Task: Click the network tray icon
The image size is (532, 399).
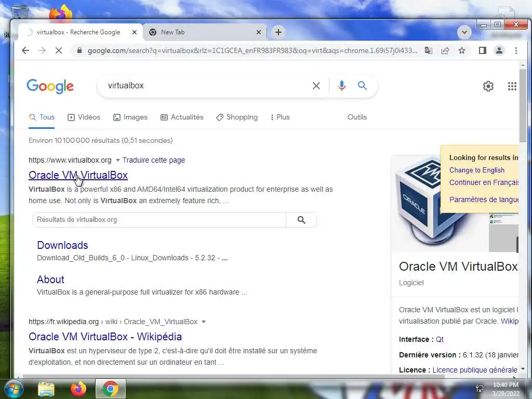Action: [480, 389]
